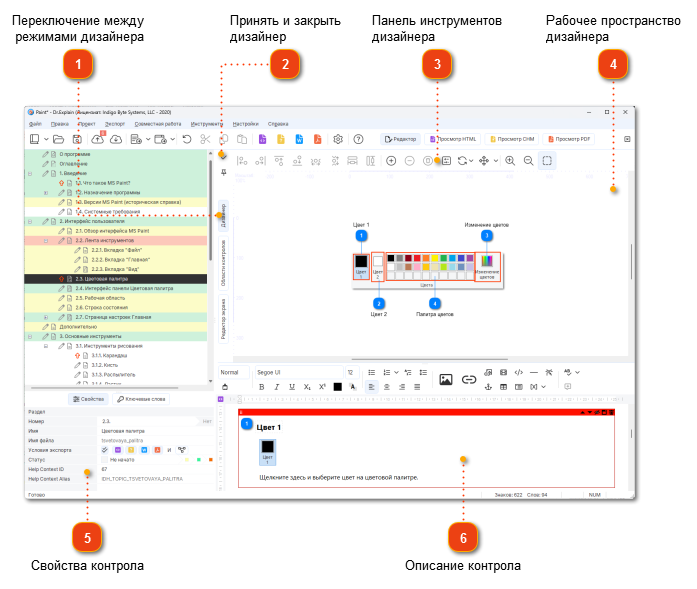Click the Undo icon in the main toolbar

[x=186, y=139]
